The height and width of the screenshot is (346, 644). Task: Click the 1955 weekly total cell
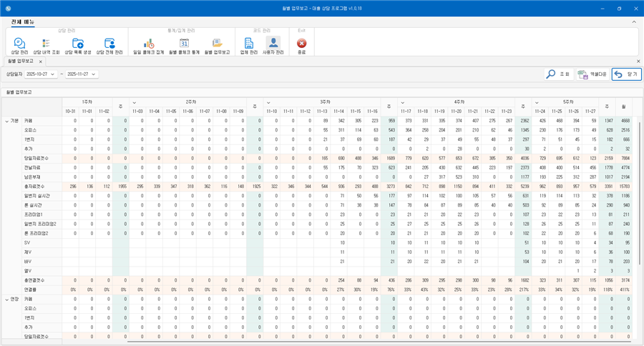121,187
